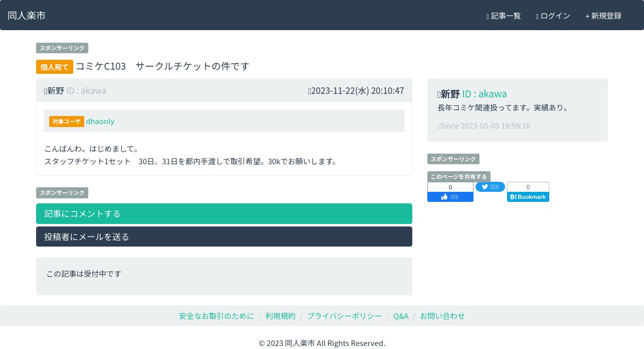The height and width of the screenshot is (349, 644).
Task: Click the Twitter tweet button
Action: (490, 187)
